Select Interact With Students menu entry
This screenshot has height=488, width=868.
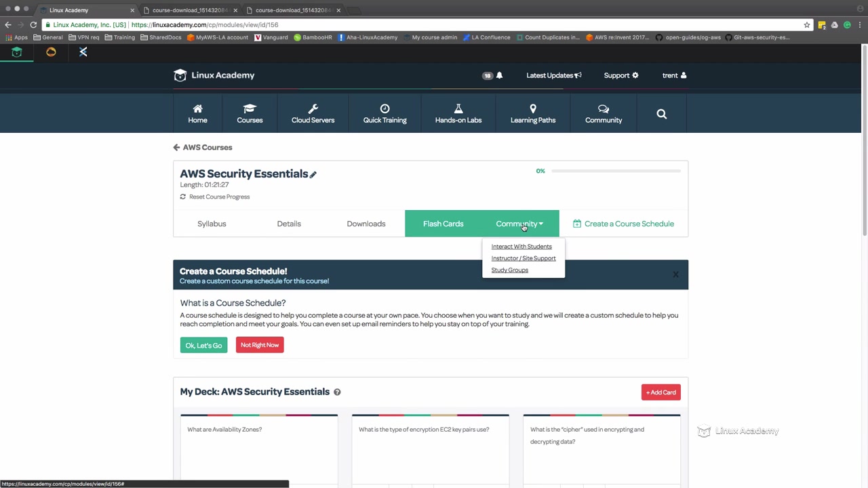point(521,247)
